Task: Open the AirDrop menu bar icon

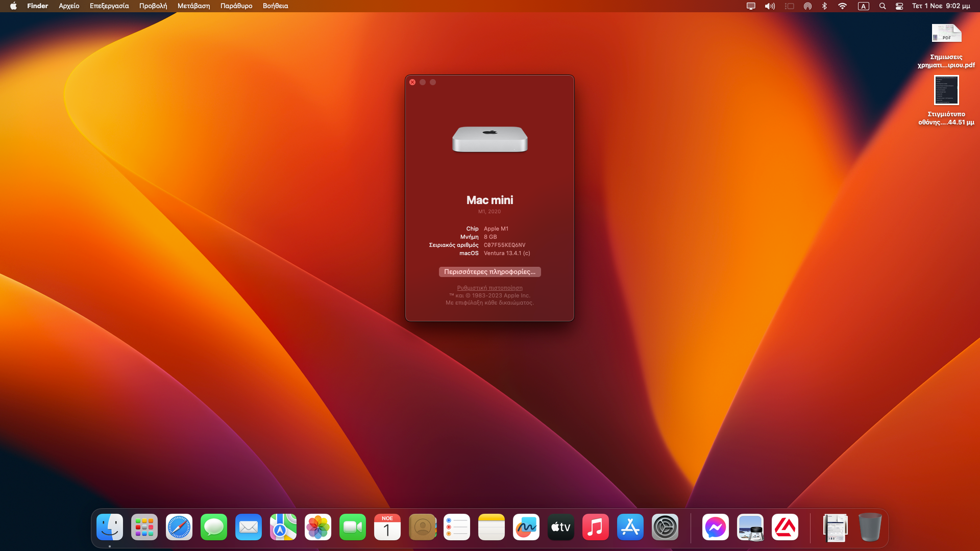Action: [807, 6]
